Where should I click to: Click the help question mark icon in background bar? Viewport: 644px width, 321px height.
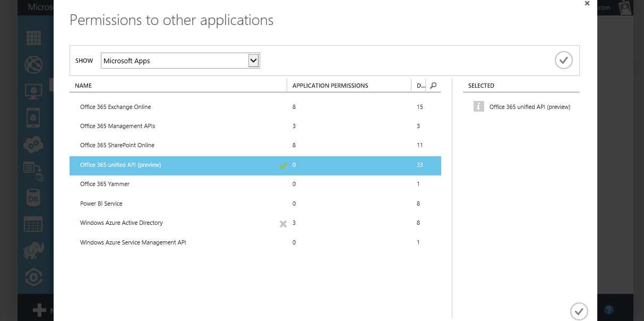coord(609,310)
